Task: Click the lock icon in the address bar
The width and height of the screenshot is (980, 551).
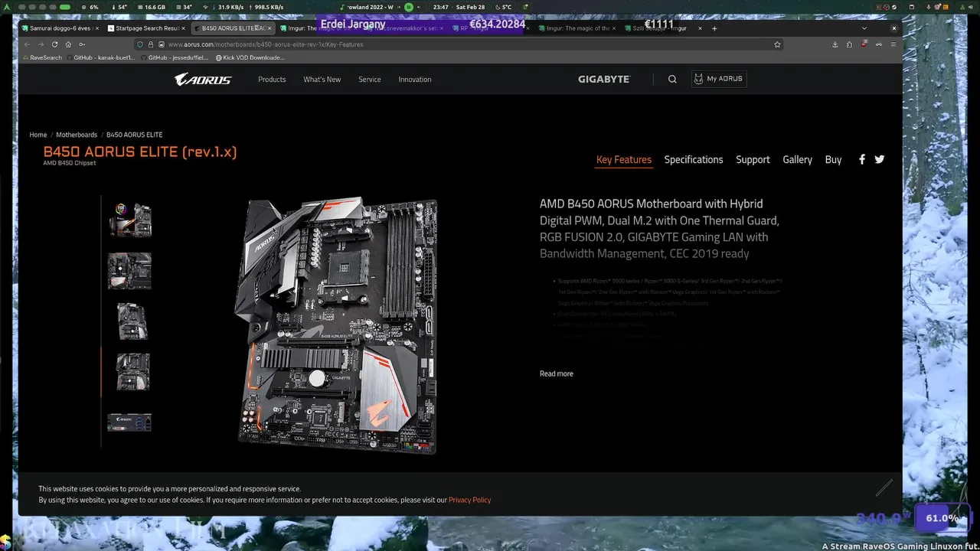Action: pyautogui.click(x=150, y=44)
